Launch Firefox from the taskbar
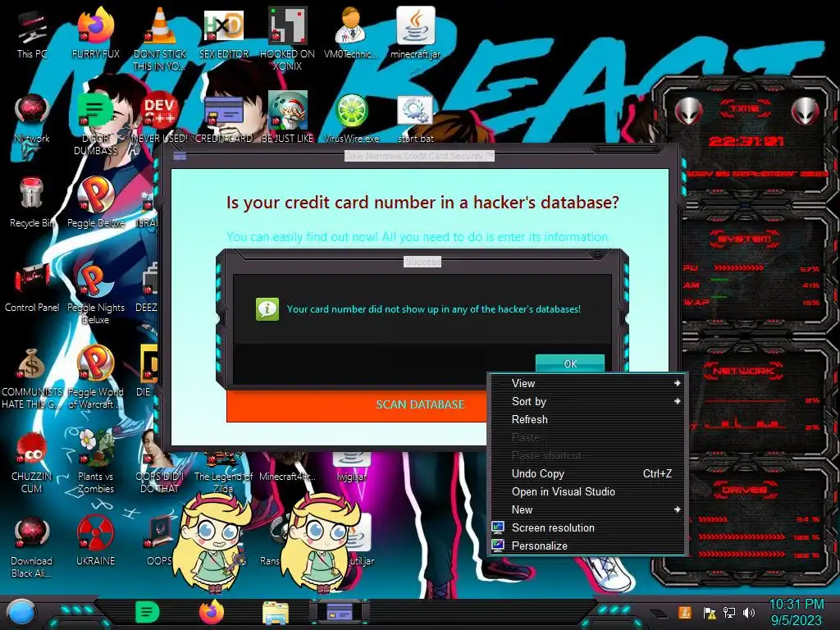The height and width of the screenshot is (630, 840). (212, 612)
